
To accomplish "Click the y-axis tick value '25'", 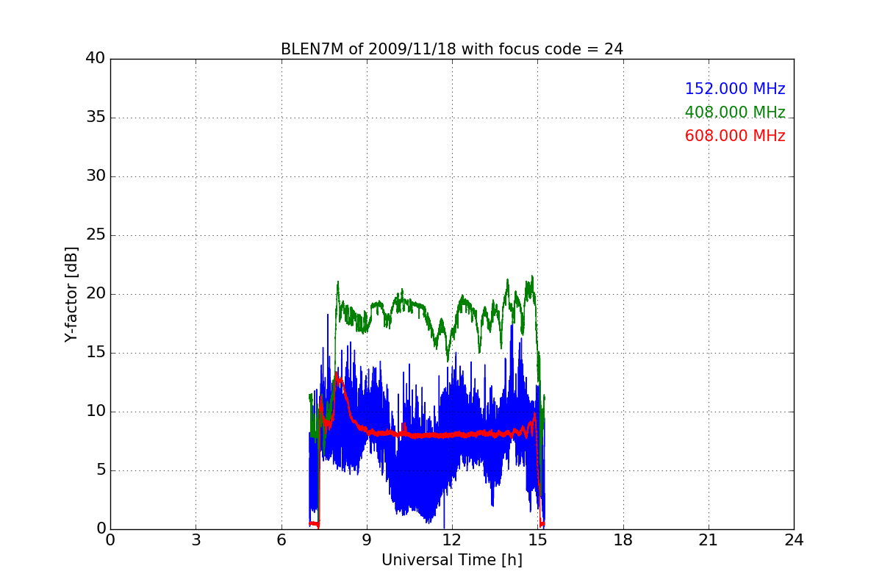I will 96,235.
